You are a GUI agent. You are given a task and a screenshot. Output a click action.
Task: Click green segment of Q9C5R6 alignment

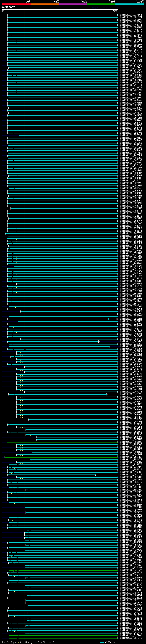pos(113,319)
